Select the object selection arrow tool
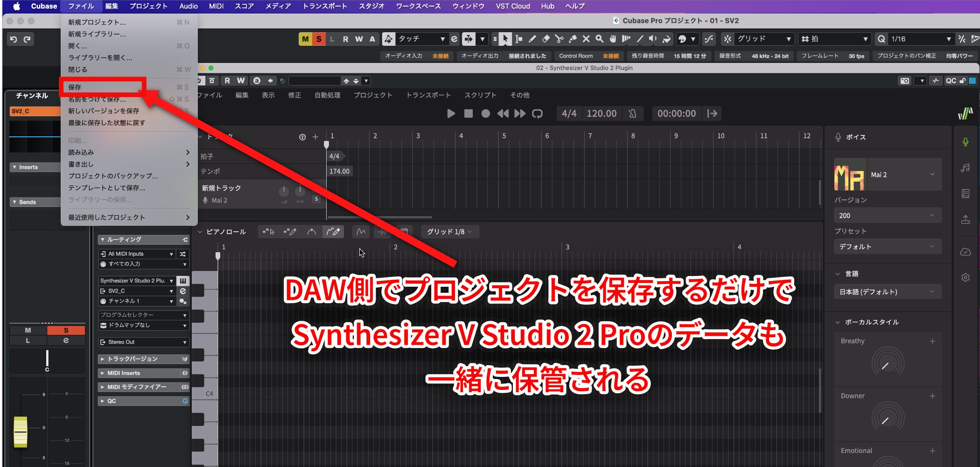Viewport: 980px width, 467px height. pos(505,39)
